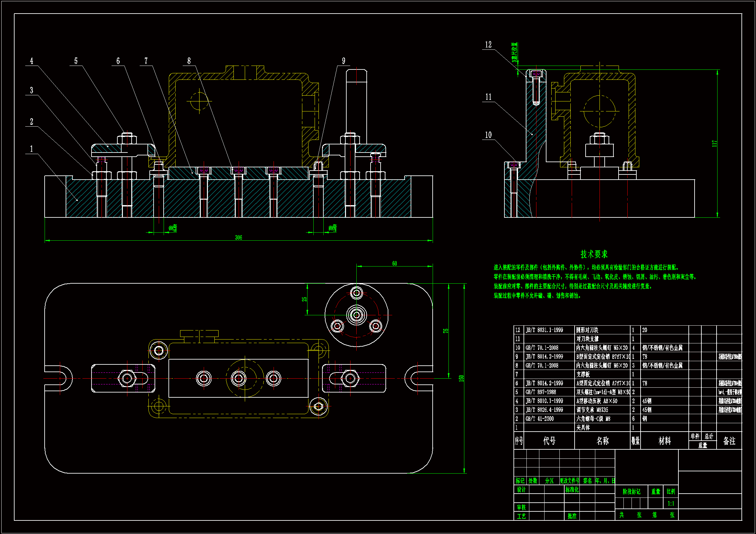
Task: Click the 圆形对刀块 row in parts list
Action: 587,330
